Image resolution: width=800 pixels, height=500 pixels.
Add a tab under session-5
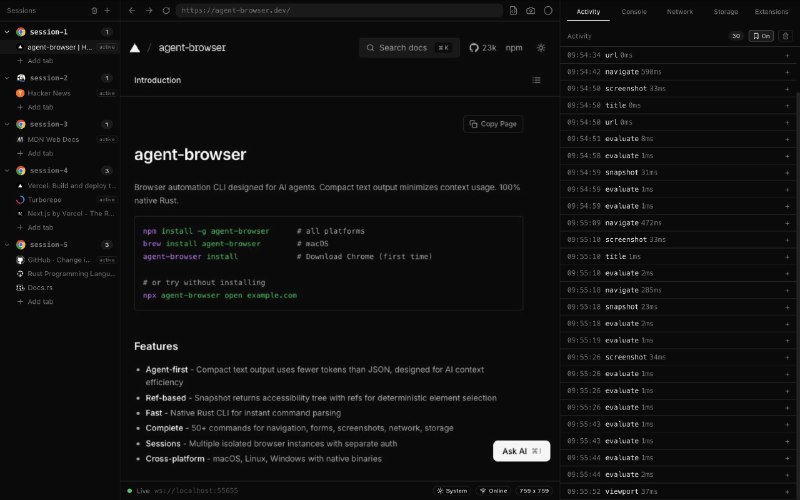click(x=35, y=302)
